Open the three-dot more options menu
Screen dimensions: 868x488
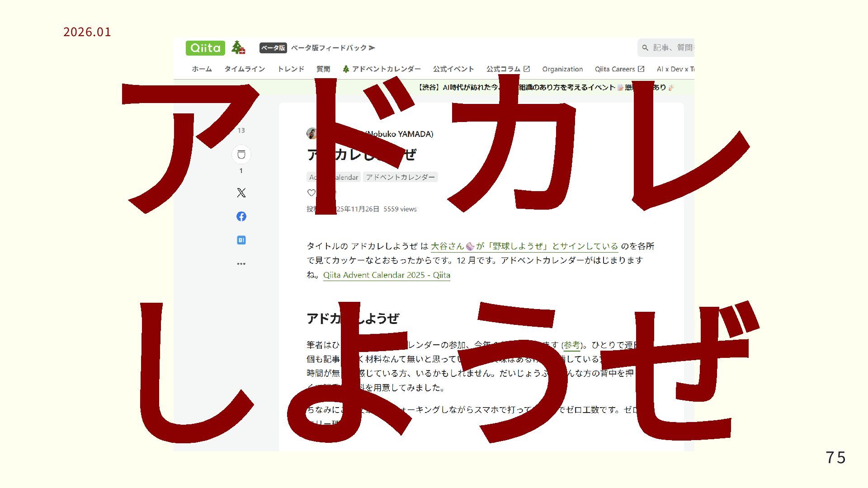tap(241, 264)
